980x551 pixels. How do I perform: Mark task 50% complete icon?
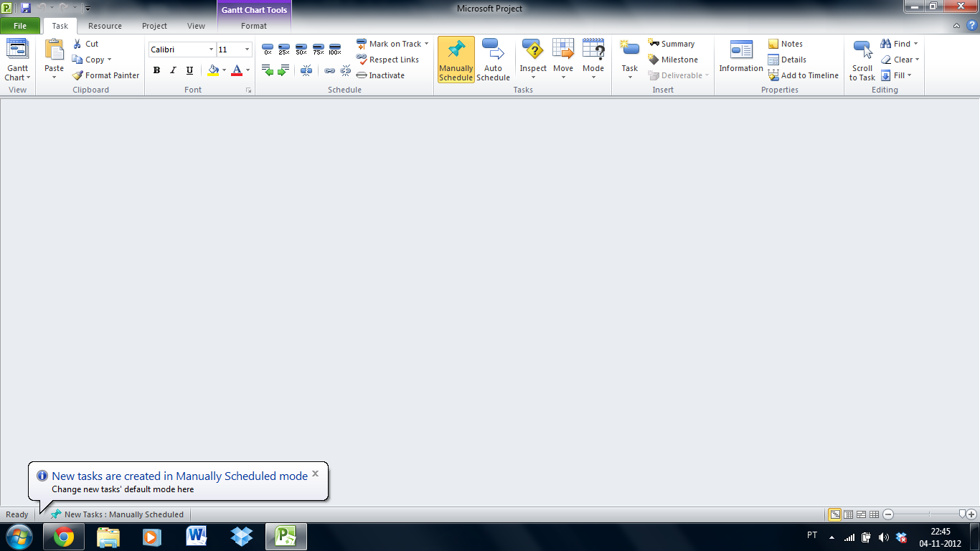[301, 50]
